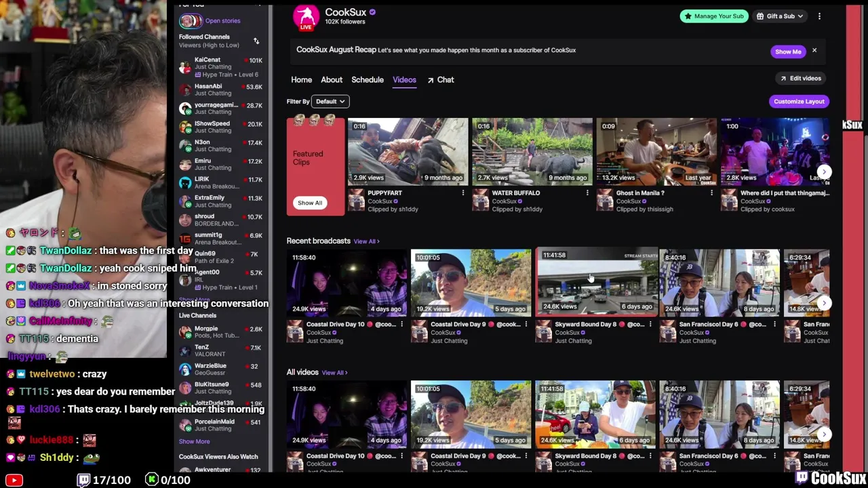
Task: Switch to the About tab
Action: (332, 80)
